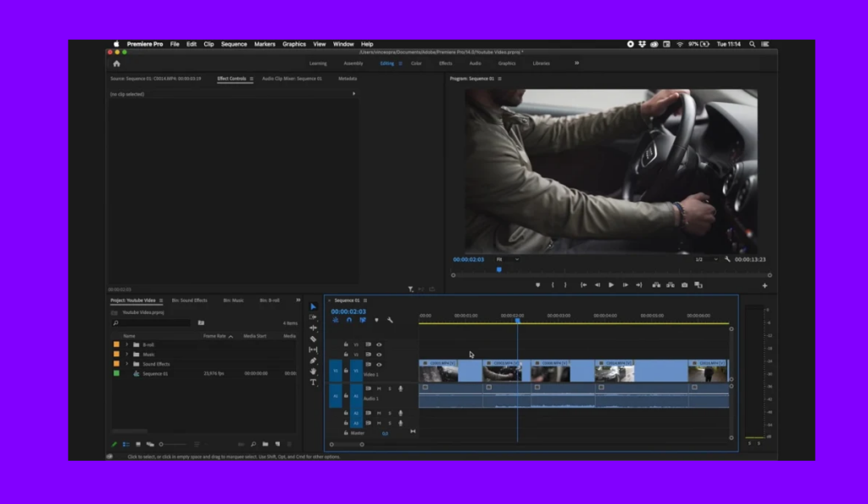Open the timeline wrench display settings
This screenshot has width=868, height=504.
tap(390, 320)
